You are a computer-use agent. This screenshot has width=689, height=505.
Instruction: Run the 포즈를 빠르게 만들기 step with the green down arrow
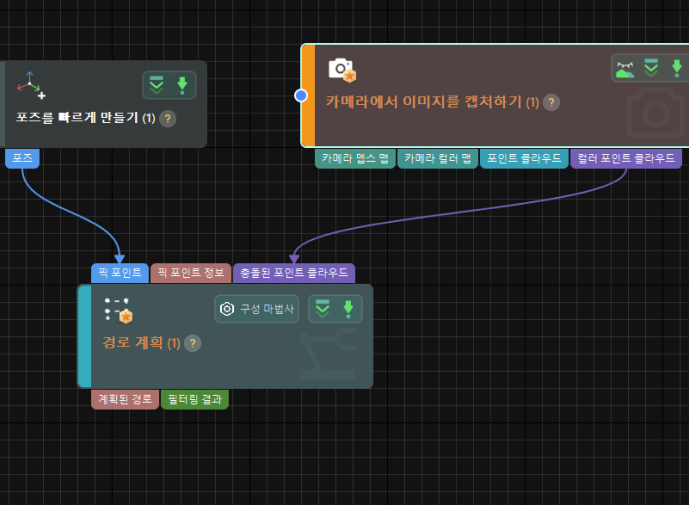(182, 85)
